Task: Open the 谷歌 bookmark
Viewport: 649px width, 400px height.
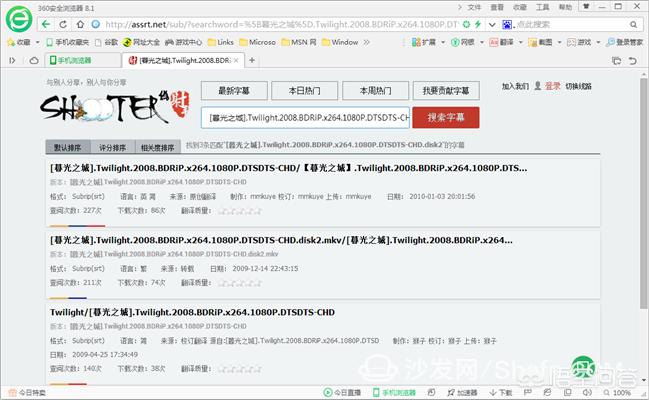Action: (107, 42)
